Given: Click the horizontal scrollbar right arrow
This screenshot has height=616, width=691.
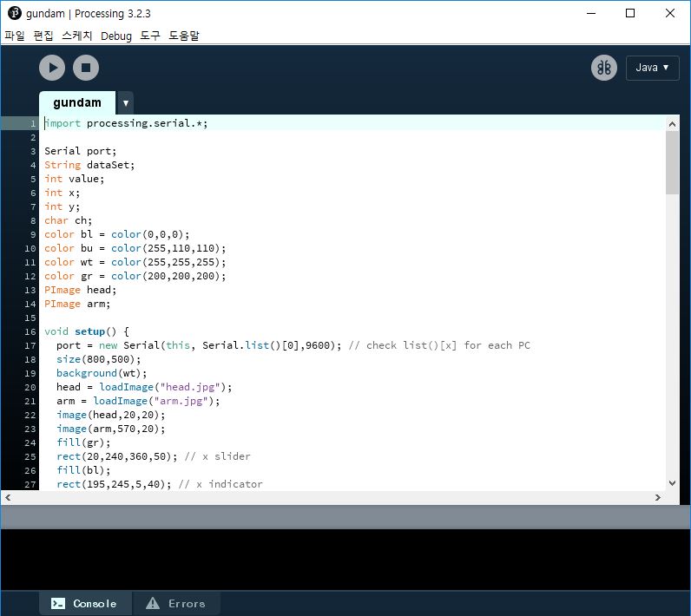Looking at the screenshot, I should click(x=658, y=498).
